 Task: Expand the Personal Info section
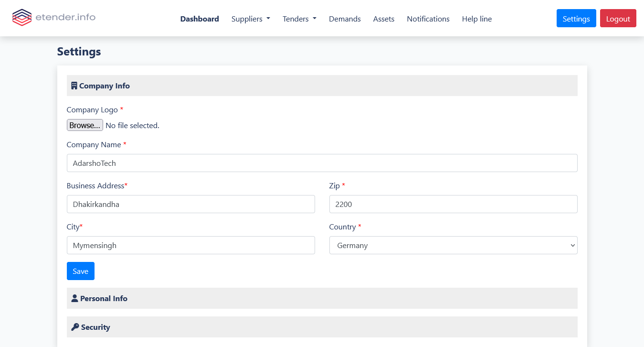coord(322,298)
